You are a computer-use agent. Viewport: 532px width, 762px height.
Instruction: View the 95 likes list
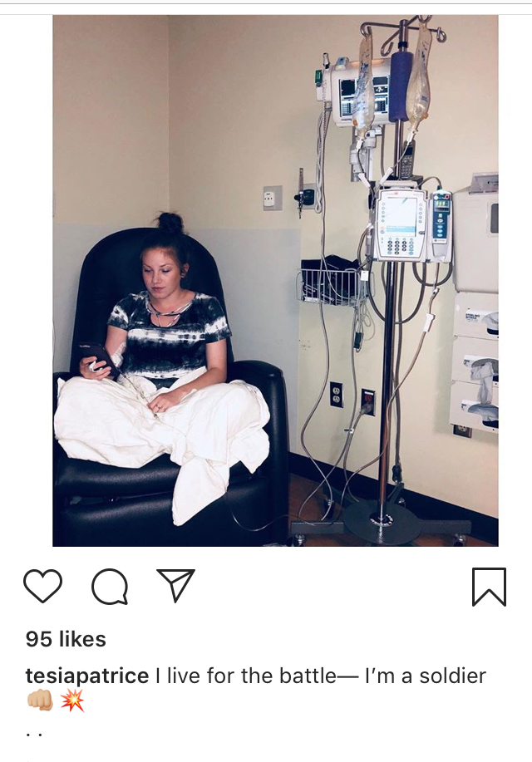pos(66,639)
